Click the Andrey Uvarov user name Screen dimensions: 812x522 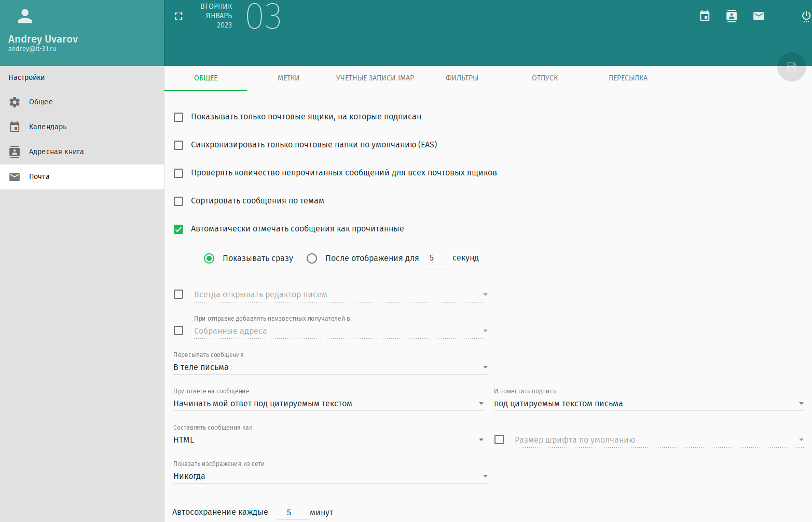43,39
